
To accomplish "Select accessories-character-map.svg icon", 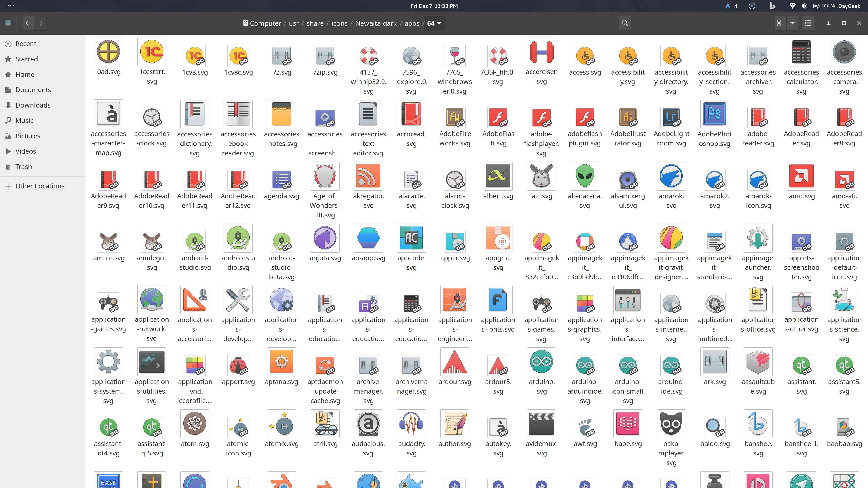I will click(108, 114).
